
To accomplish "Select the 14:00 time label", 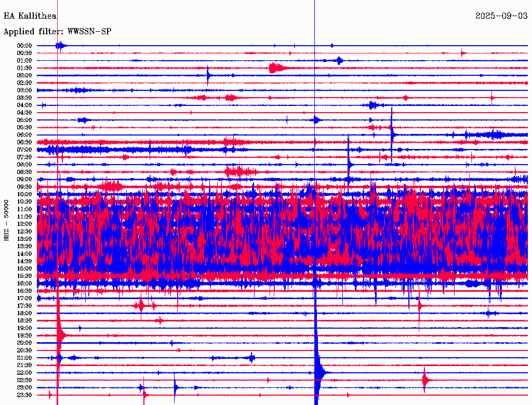I will coord(24,254).
